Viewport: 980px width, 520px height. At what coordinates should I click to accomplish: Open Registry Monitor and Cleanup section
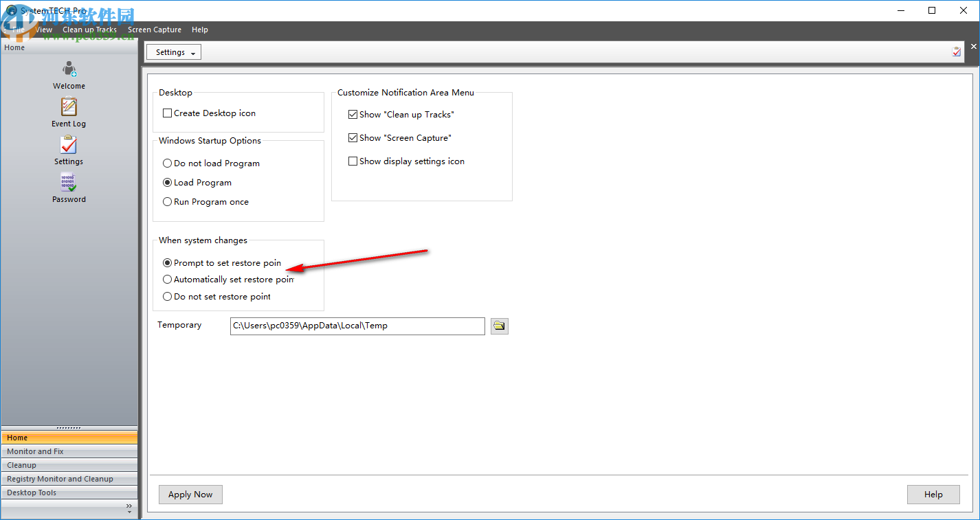69,479
